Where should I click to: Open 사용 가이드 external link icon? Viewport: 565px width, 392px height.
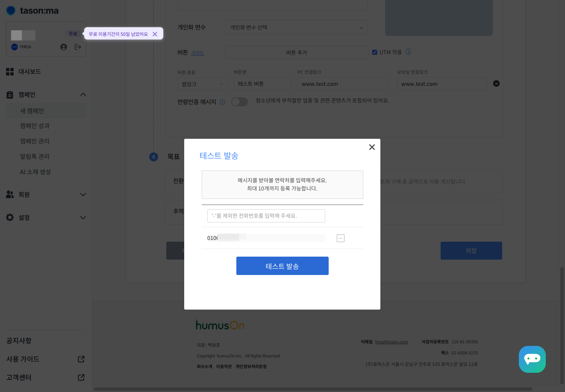click(81, 359)
